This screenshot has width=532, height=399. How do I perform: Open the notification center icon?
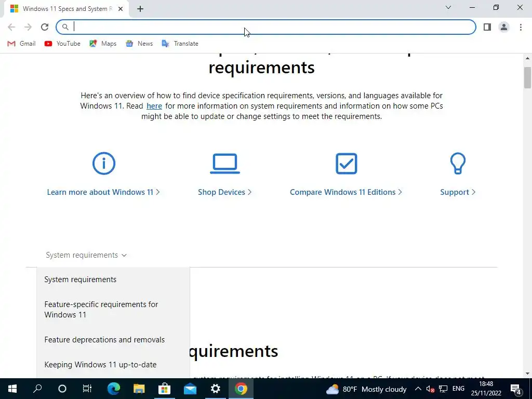tap(516, 389)
